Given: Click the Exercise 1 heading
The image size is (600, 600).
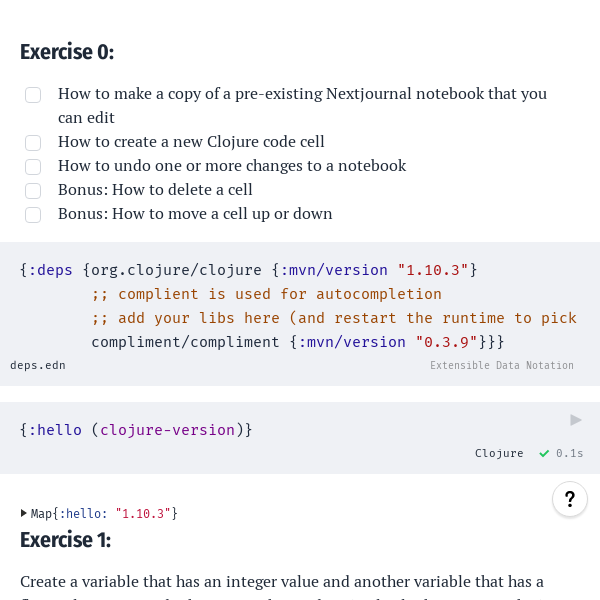Looking at the screenshot, I should point(66,540).
